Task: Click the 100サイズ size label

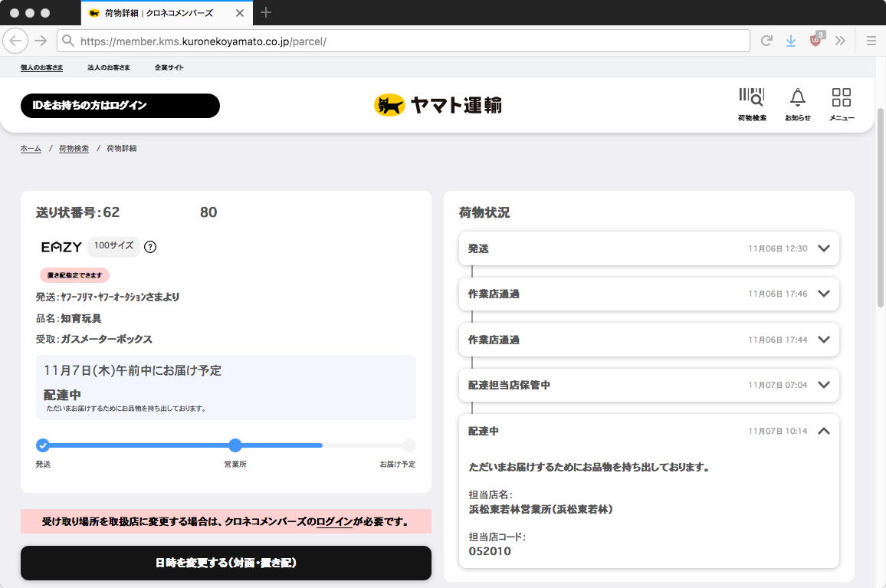Action: [x=113, y=245]
